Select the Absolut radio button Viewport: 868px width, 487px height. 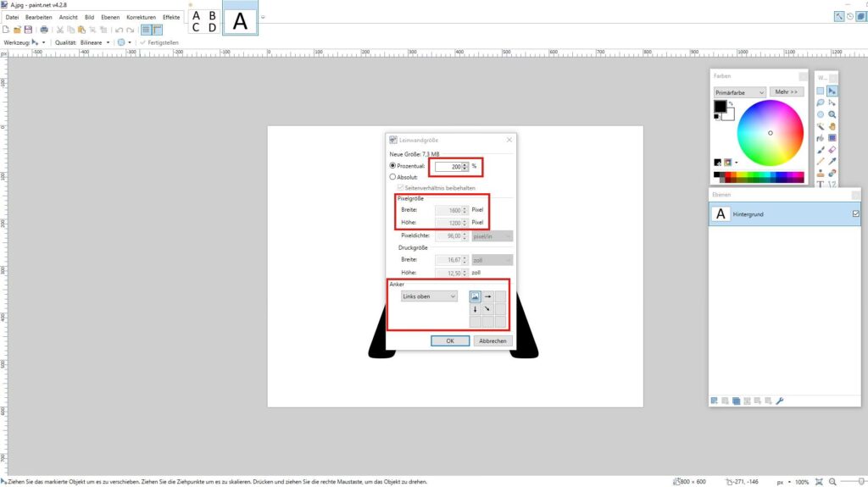392,177
